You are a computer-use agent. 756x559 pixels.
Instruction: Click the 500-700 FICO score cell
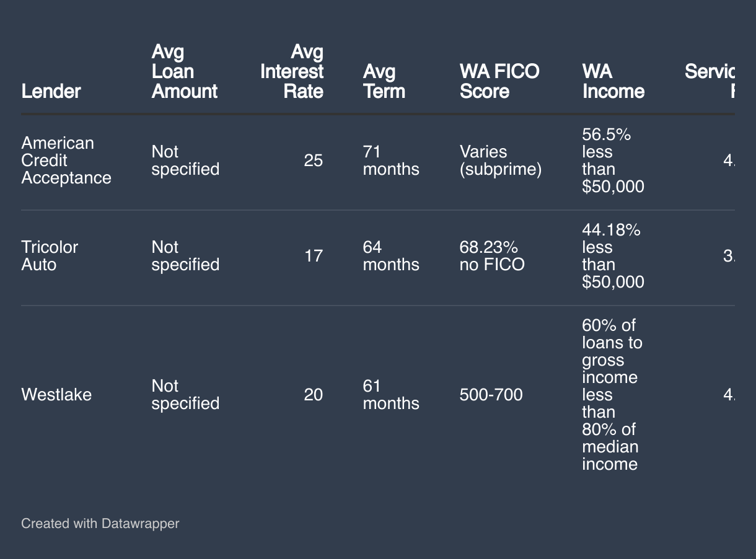[x=491, y=395]
